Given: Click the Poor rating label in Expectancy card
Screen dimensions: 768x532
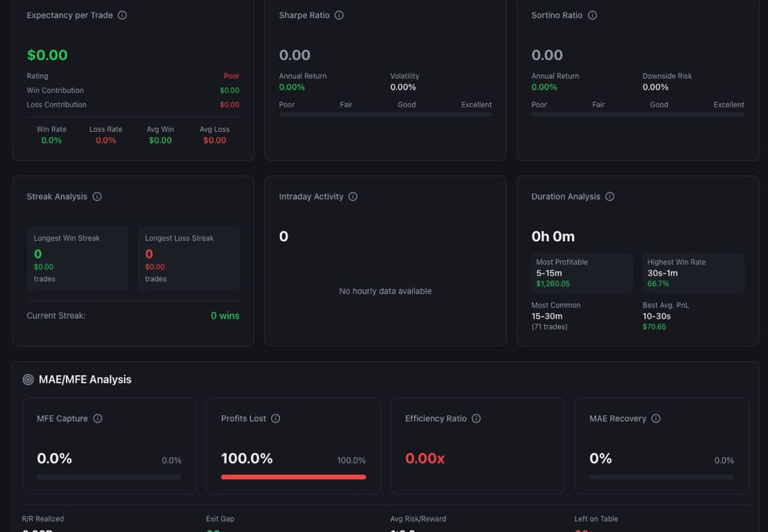Looking at the screenshot, I should [x=231, y=76].
